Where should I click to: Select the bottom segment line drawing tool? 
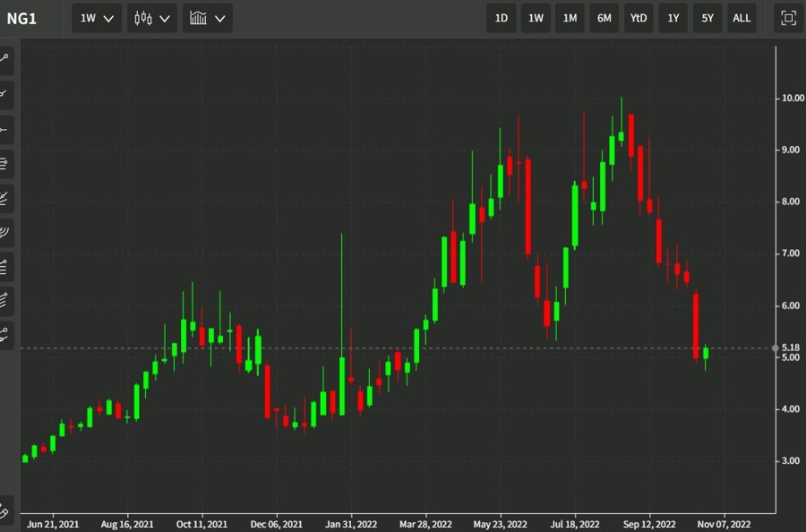pyautogui.click(x=4, y=336)
